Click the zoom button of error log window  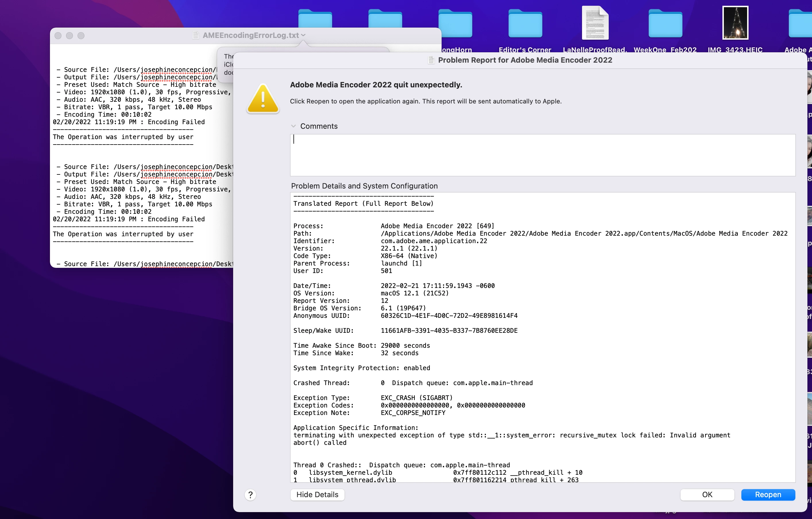81,35
